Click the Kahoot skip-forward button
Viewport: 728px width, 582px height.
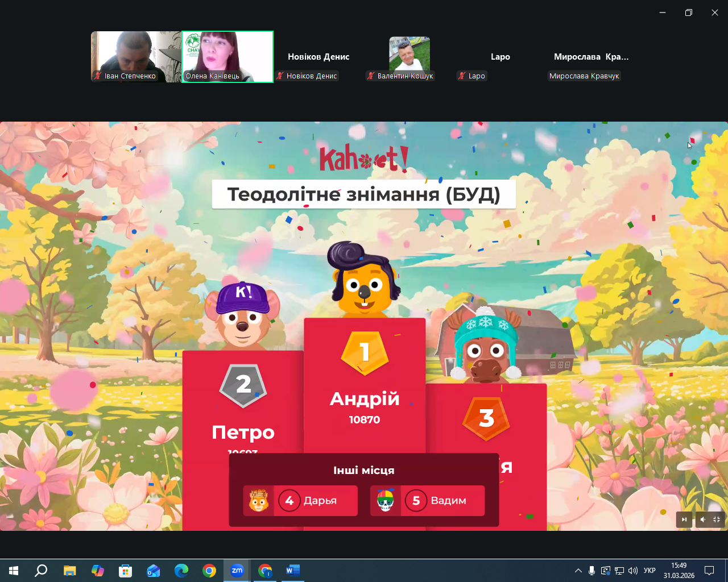tap(684, 519)
